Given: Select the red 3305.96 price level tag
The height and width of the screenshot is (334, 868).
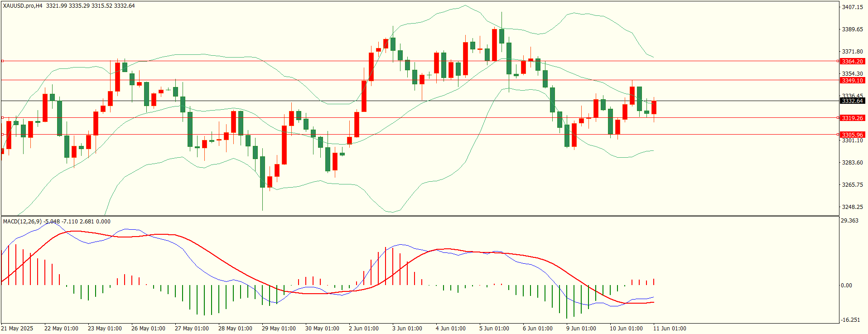Looking at the screenshot, I should [852, 135].
